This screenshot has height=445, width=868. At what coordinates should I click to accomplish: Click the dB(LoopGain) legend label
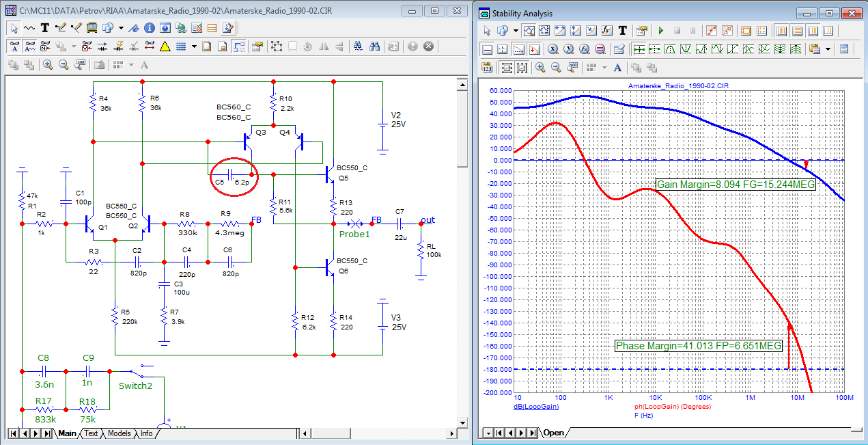coord(536,406)
